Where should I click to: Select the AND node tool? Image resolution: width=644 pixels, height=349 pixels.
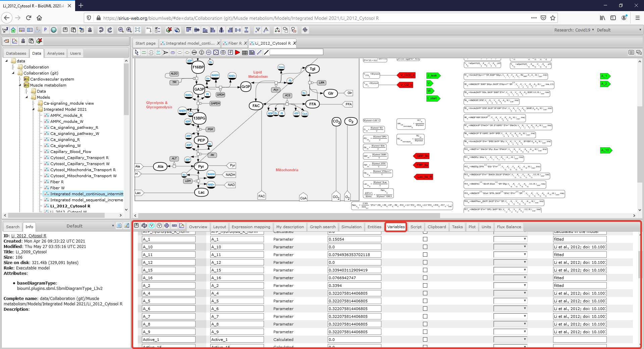[x=194, y=52]
